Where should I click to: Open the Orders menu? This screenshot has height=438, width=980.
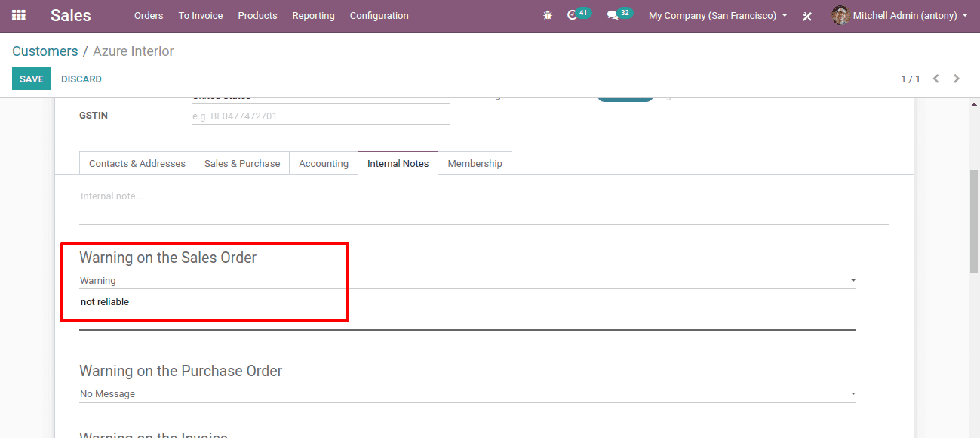(x=149, y=15)
